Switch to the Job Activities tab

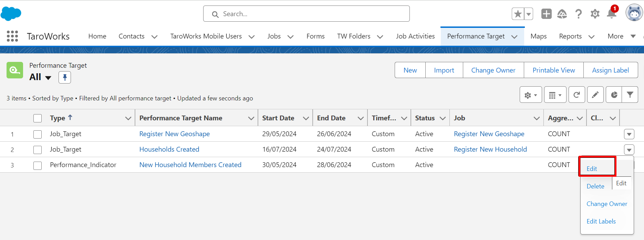click(x=415, y=36)
